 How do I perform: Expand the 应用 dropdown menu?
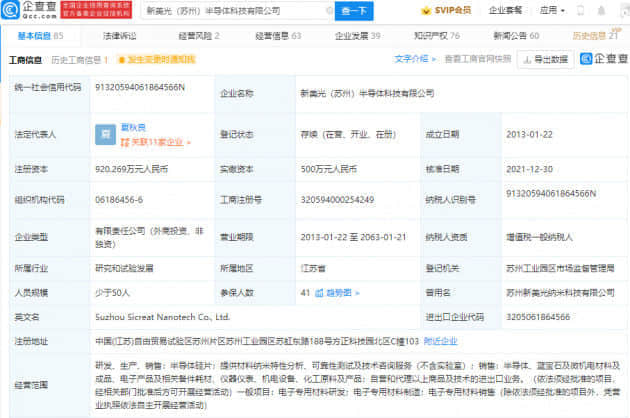(x=552, y=10)
